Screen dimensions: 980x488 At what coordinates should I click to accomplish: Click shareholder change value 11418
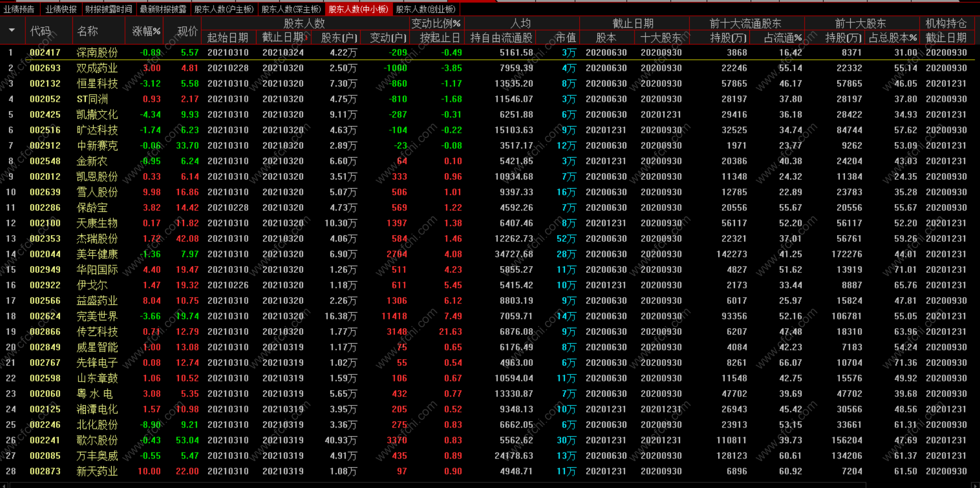click(x=395, y=316)
